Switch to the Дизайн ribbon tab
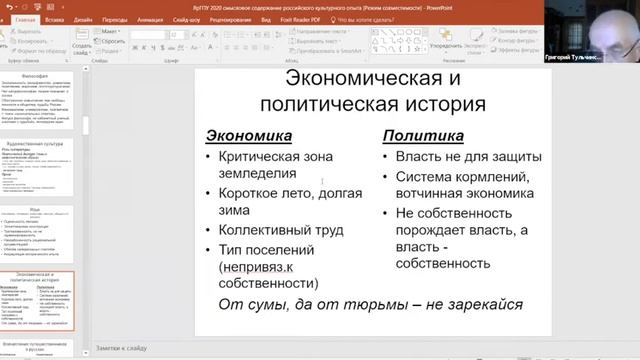The height and width of the screenshot is (360, 640). click(x=83, y=20)
